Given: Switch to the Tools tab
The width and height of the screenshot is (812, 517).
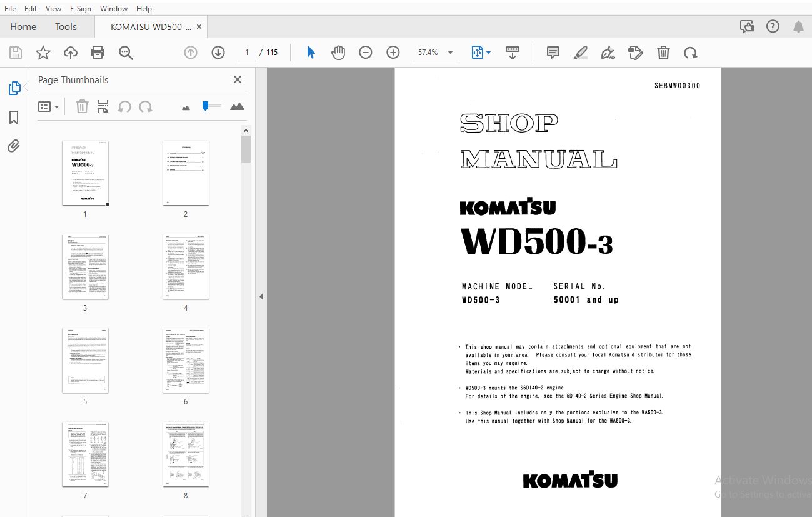Looking at the screenshot, I should pos(66,26).
